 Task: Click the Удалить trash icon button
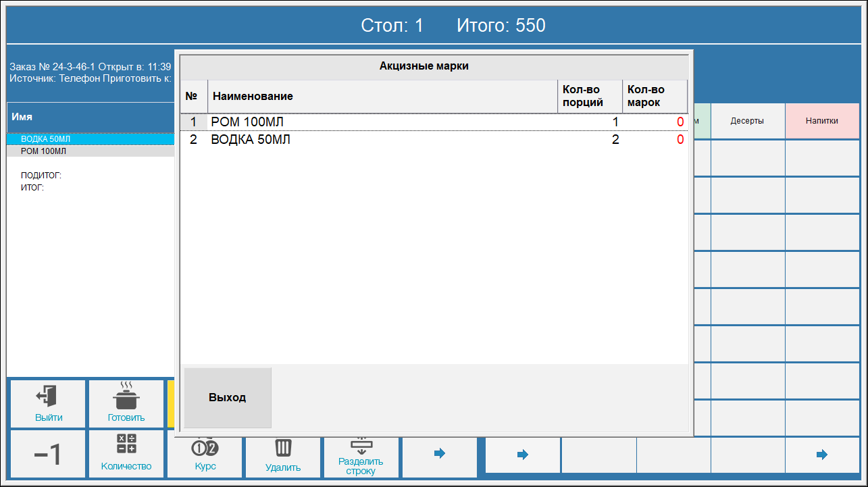click(283, 457)
